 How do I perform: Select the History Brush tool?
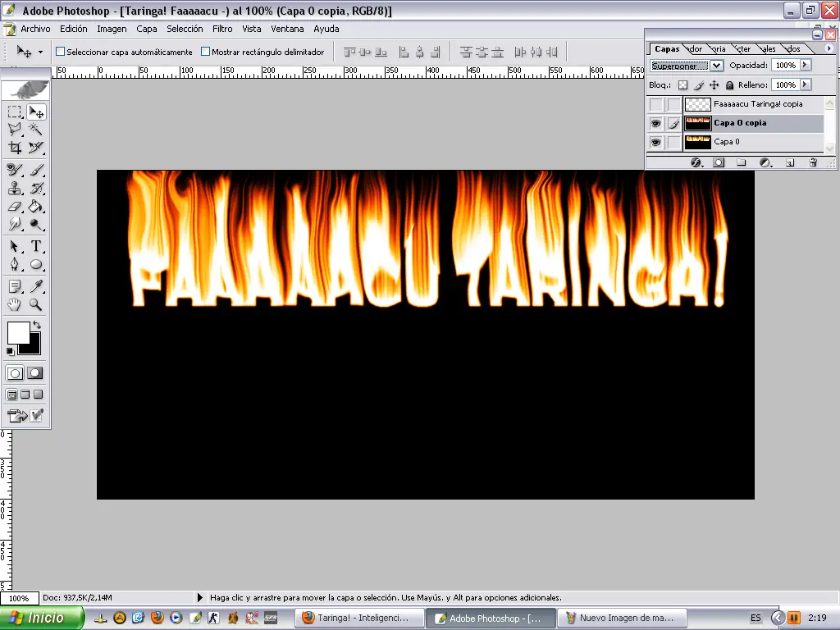point(36,188)
